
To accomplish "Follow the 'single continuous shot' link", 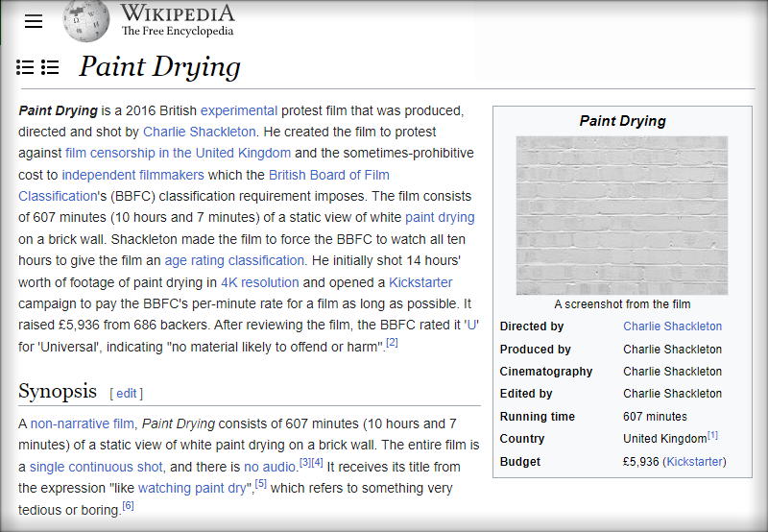I will click(96, 467).
